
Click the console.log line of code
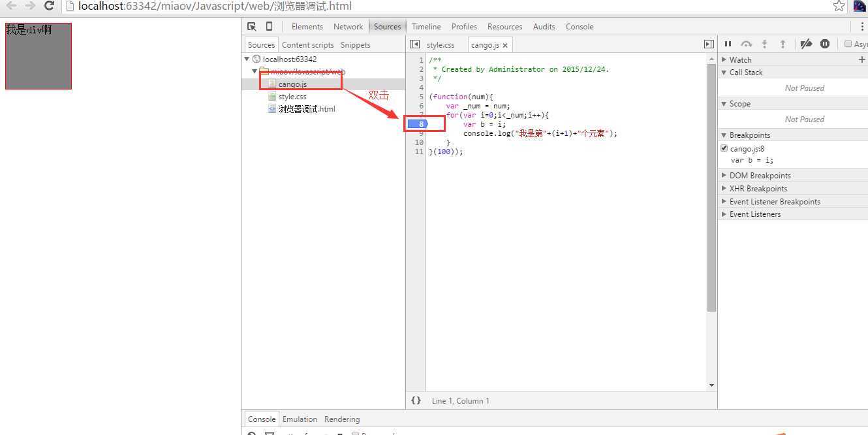(x=540, y=133)
